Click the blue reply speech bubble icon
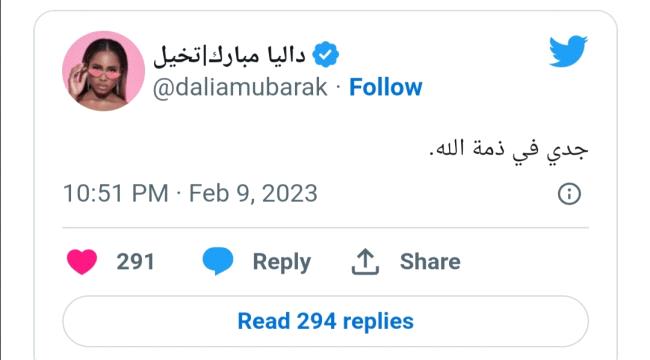Screen dimensions: 650x360 (x=218, y=261)
